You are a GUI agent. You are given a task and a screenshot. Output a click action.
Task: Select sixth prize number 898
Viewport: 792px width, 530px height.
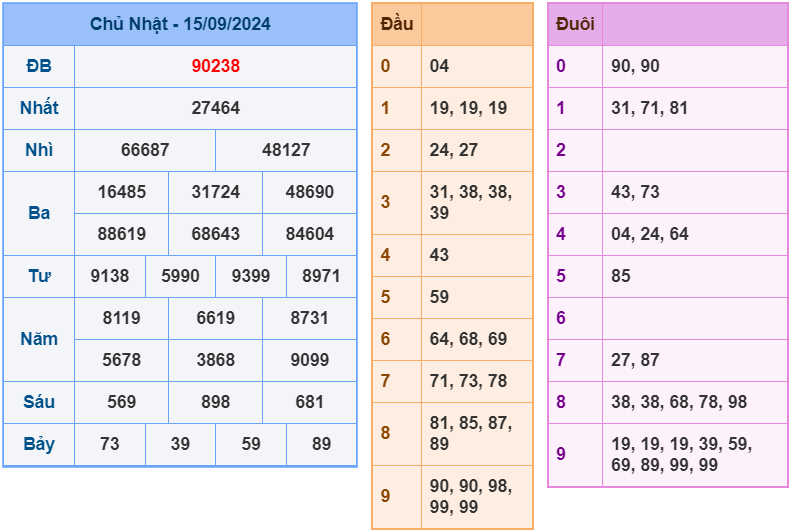click(x=216, y=402)
